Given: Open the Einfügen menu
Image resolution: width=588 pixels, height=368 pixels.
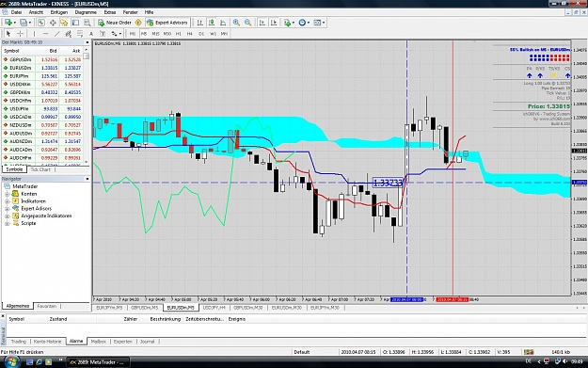Looking at the screenshot, I should point(59,12).
